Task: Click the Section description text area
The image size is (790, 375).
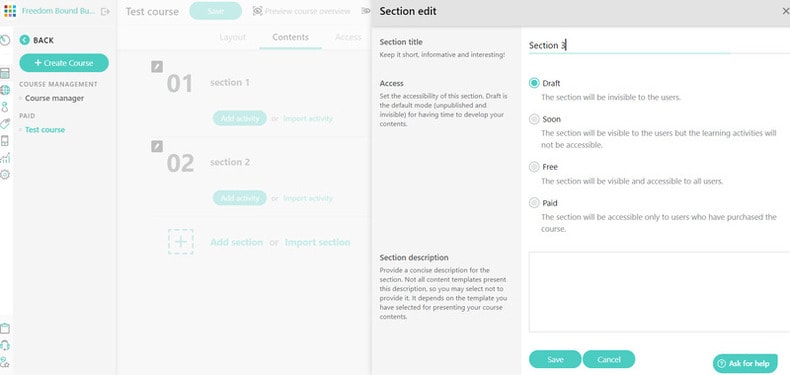Action: pos(659,292)
